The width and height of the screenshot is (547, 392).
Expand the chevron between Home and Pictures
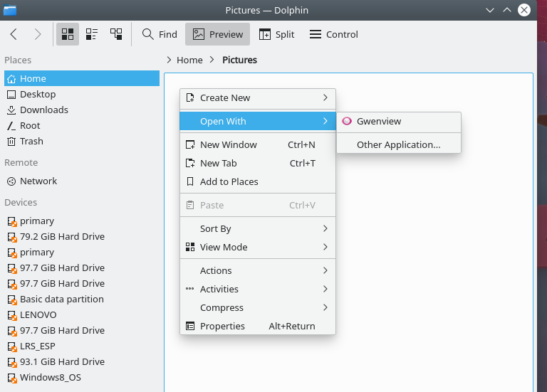point(212,60)
